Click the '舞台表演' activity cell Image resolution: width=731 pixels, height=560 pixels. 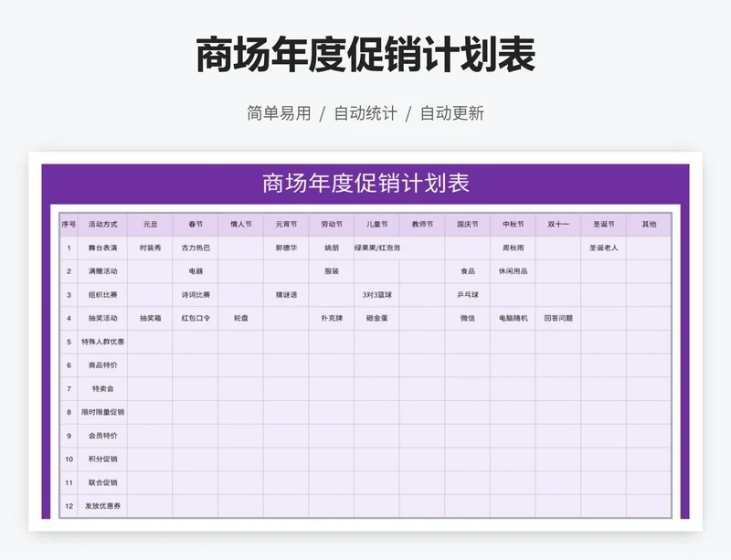[102, 248]
